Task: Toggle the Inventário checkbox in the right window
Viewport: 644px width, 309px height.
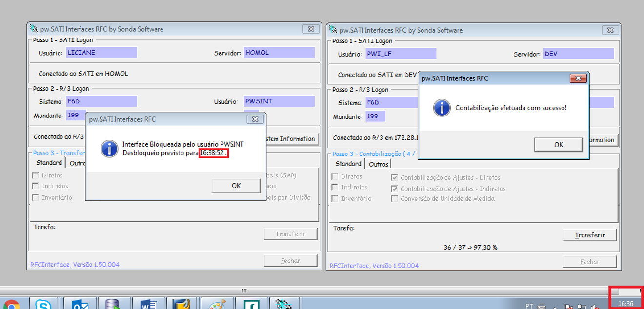Action: [335, 198]
